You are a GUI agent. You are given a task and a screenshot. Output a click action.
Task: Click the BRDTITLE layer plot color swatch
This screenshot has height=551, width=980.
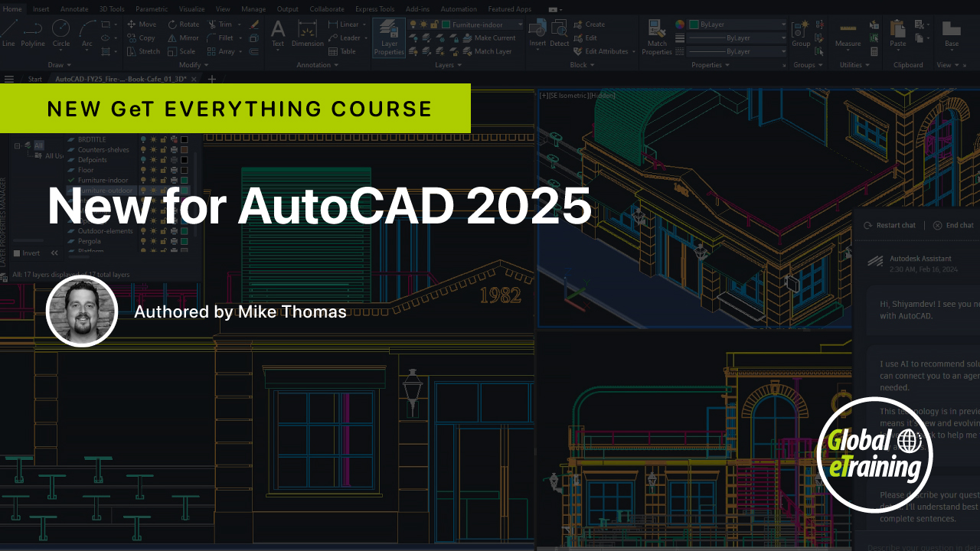[x=184, y=139]
